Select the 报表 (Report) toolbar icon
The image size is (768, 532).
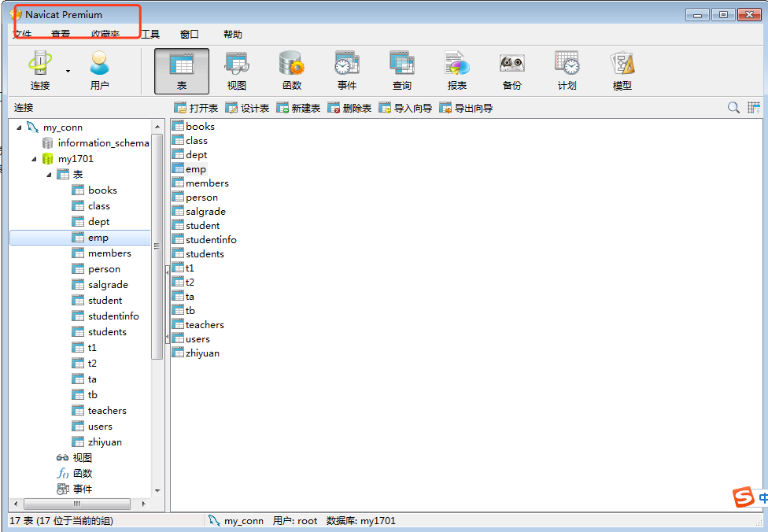[x=457, y=71]
